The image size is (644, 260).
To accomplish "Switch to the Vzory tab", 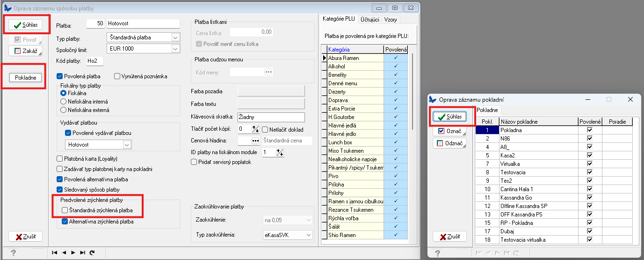I will pyautogui.click(x=391, y=20).
